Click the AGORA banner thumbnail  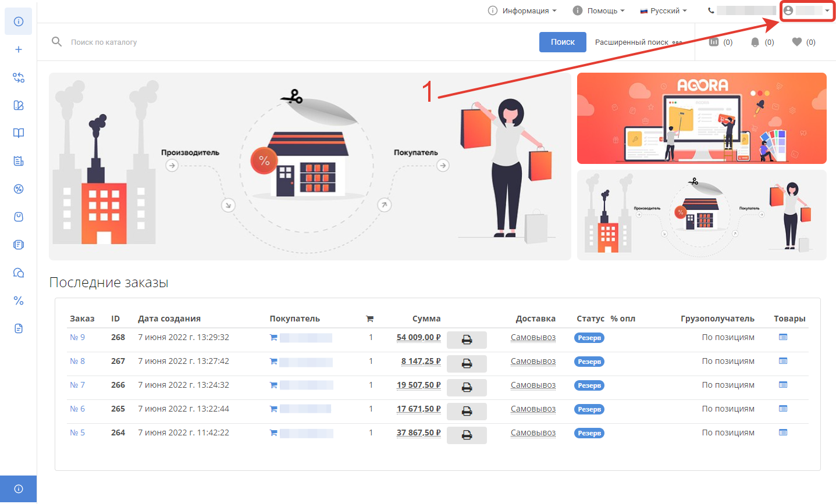point(702,119)
